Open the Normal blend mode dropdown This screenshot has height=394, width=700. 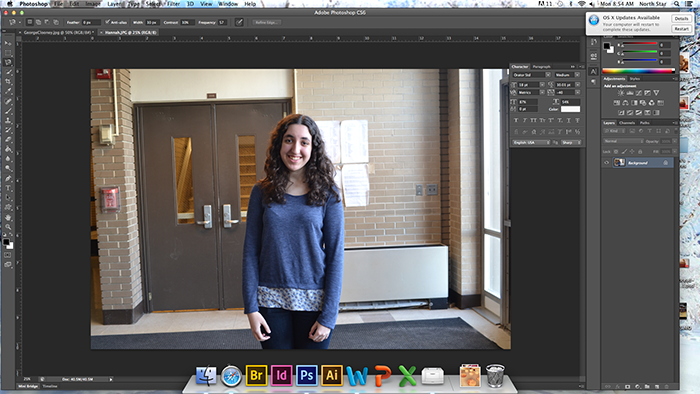point(624,141)
